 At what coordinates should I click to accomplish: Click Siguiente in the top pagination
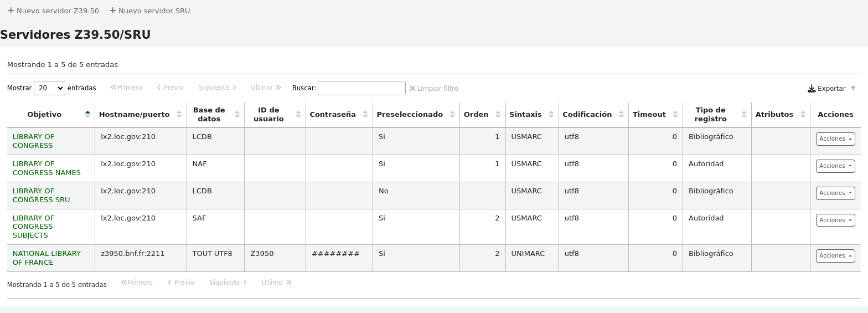[217, 88]
